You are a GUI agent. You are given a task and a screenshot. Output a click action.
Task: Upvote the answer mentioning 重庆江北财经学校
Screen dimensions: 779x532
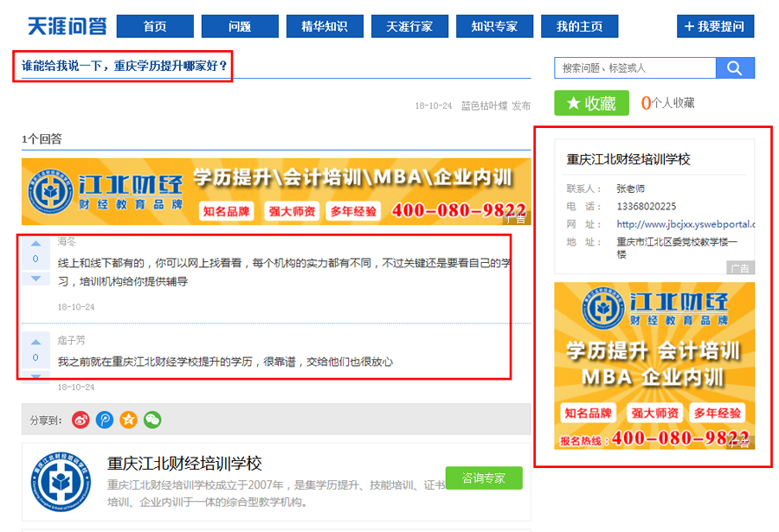35,343
